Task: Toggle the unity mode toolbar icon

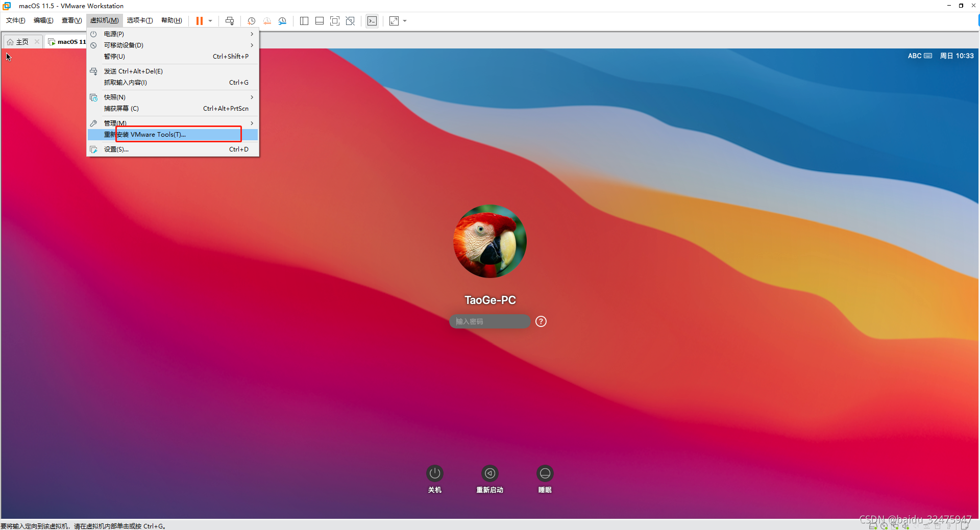Action: [350, 21]
